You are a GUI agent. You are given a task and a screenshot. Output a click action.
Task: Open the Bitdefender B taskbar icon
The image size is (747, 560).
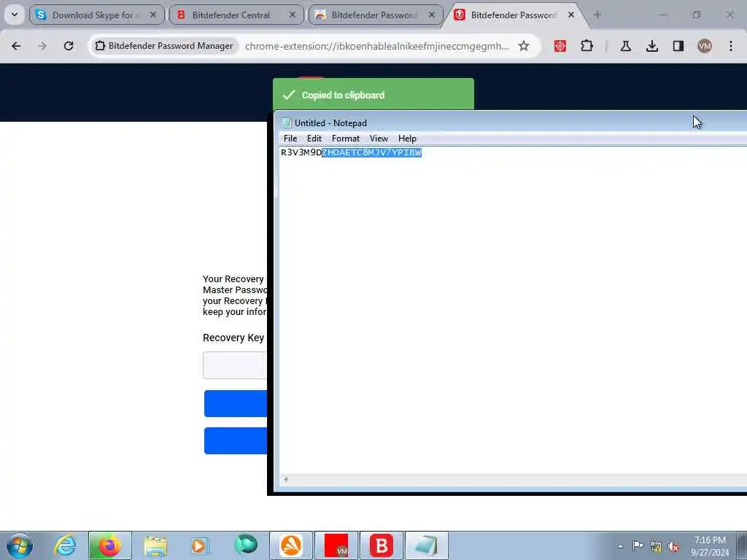(381, 545)
